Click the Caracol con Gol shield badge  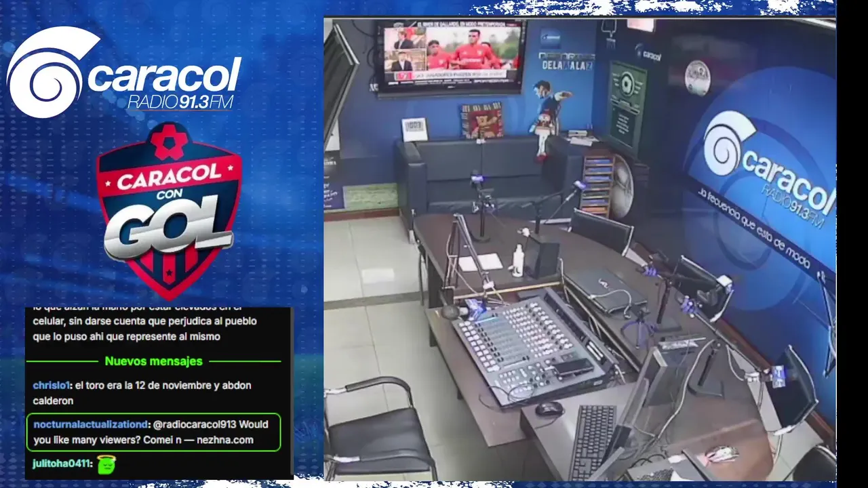(169, 210)
